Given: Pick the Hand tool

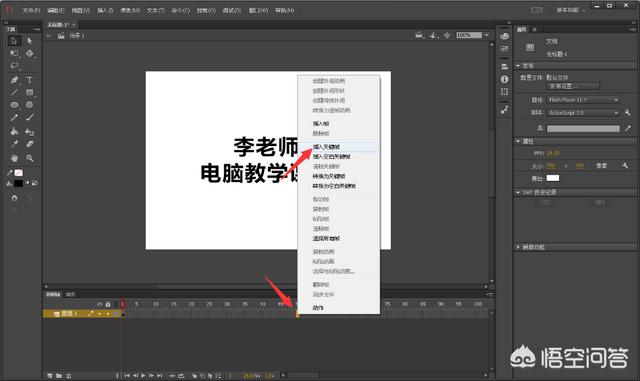Looking at the screenshot, I should click(x=14, y=158).
